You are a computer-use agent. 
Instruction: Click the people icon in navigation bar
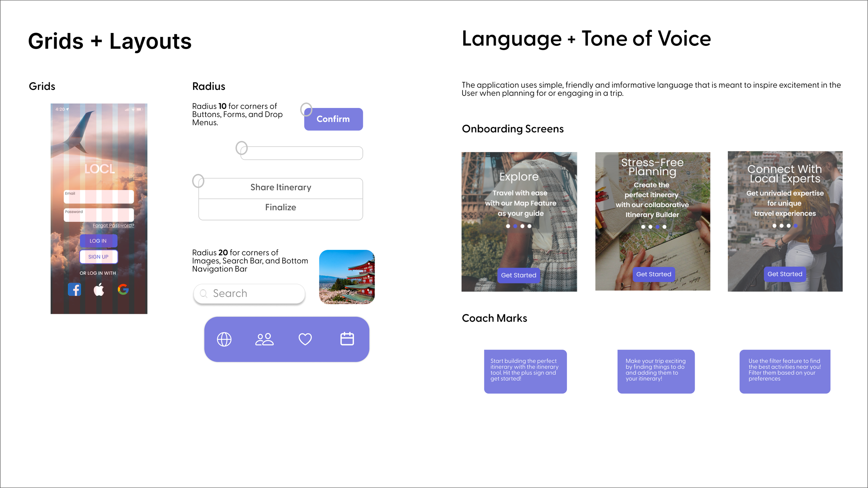pyautogui.click(x=264, y=339)
